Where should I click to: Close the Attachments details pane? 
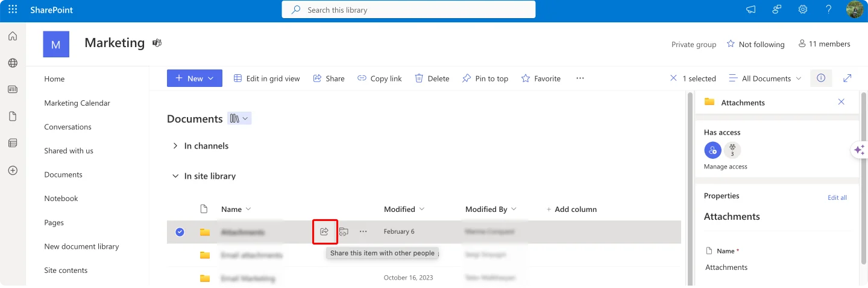pyautogui.click(x=841, y=102)
